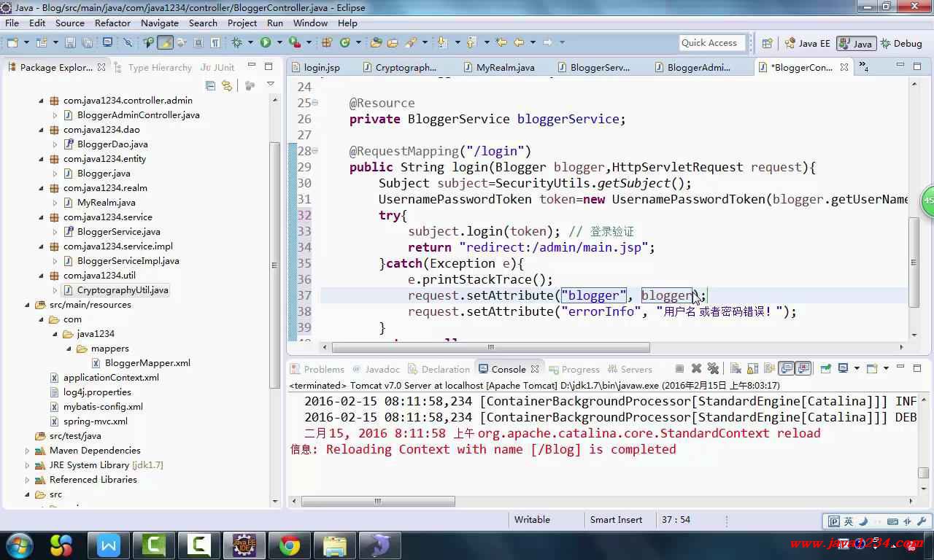This screenshot has width=934, height=560.
Task: Collapse the src/main/resources folder
Action: pyautogui.click(x=28, y=305)
